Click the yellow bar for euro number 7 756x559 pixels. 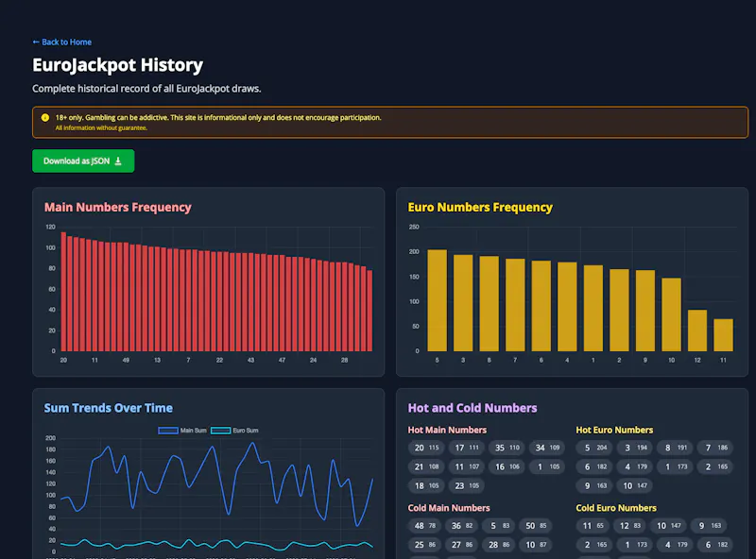(x=515, y=305)
